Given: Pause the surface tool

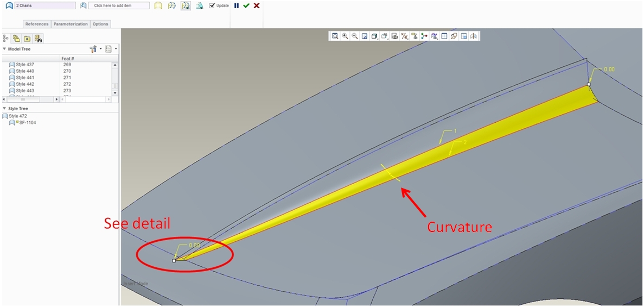Looking at the screenshot, I should coord(236,5).
